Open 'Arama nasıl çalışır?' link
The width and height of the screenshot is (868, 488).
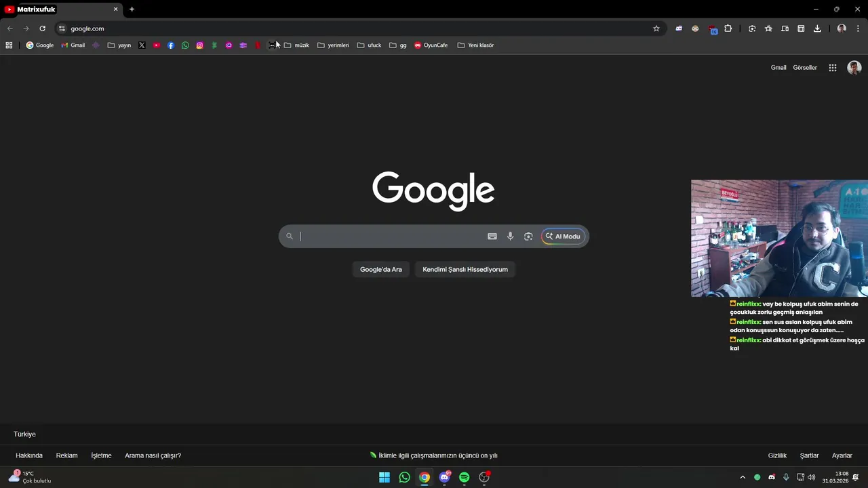coord(153,455)
